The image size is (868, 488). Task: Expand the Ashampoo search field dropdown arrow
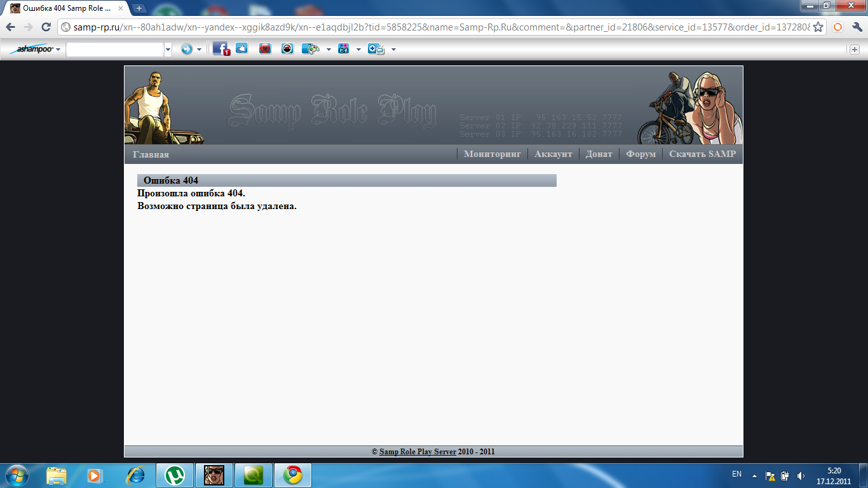(x=168, y=49)
